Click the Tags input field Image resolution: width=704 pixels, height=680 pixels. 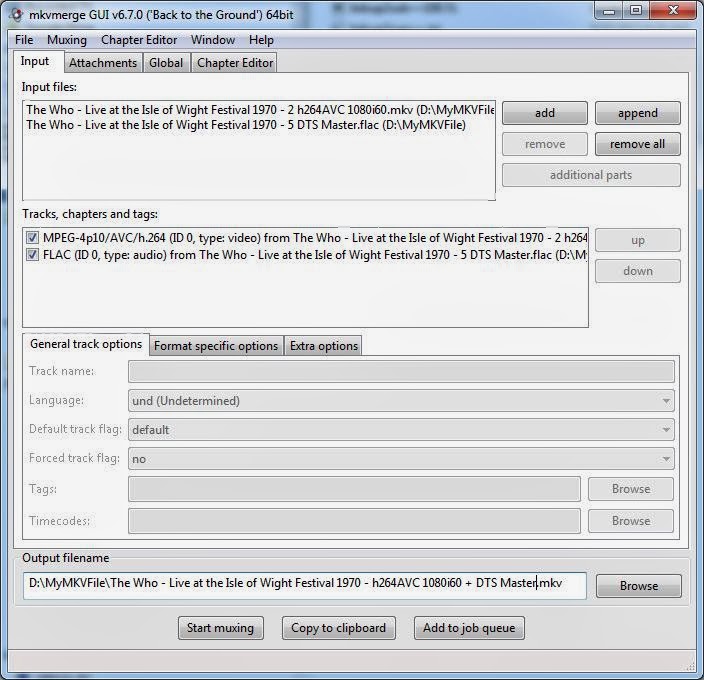pyautogui.click(x=354, y=489)
